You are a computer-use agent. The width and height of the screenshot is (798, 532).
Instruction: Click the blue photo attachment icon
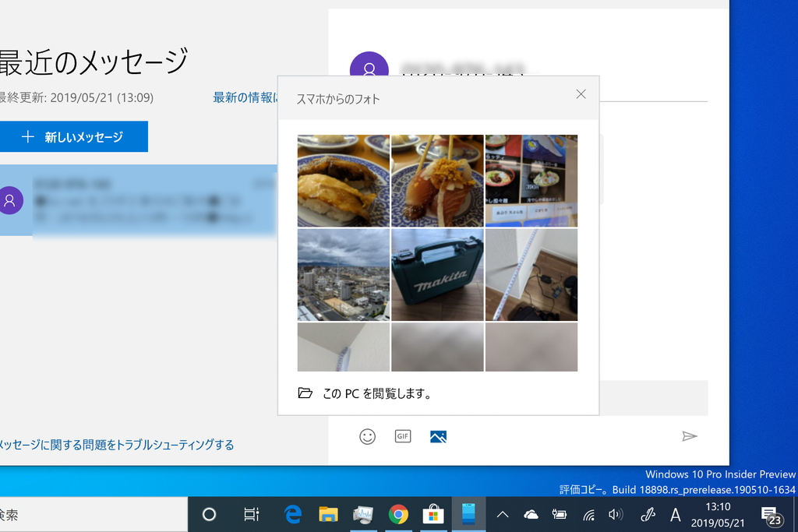pos(437,436)
